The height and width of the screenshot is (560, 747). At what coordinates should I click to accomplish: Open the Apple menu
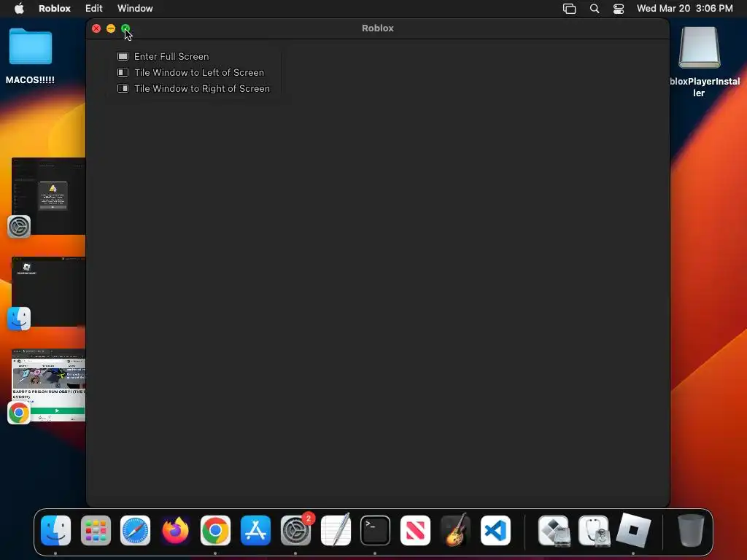pyautogui.click(x=19, y=8)
